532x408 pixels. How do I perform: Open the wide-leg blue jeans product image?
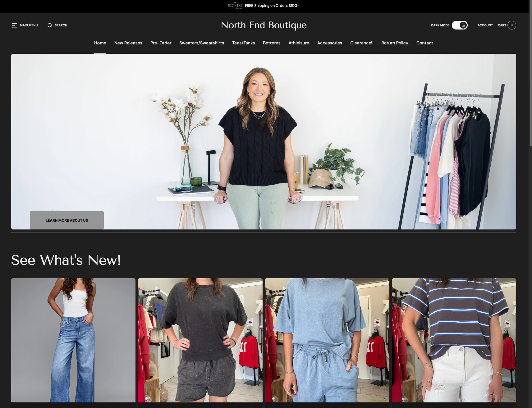[x=73, y=340]
